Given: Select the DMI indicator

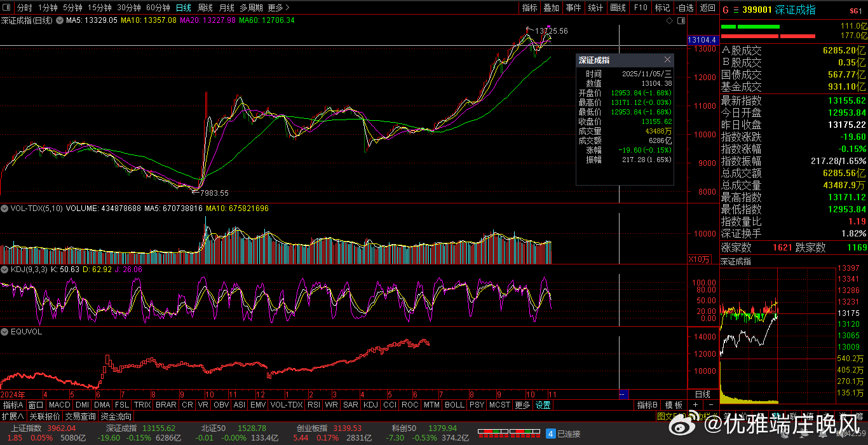Looking at the screenshot, I should (83, 405).
